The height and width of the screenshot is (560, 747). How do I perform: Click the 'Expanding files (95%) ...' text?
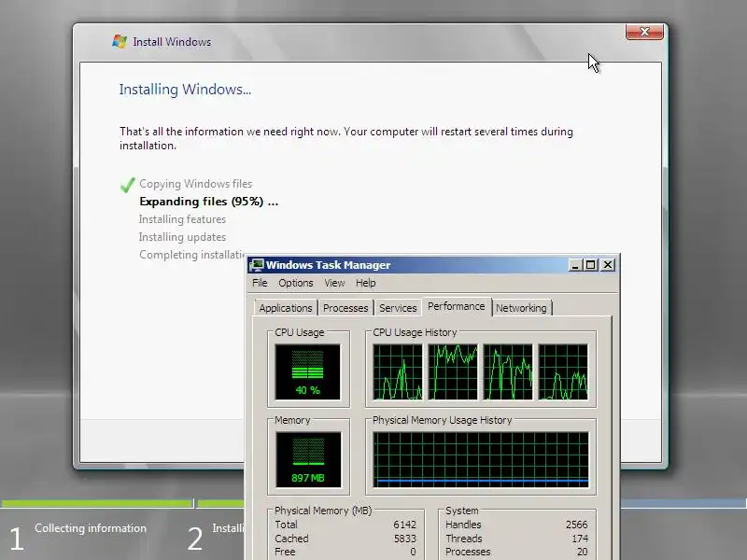(208, 202)
